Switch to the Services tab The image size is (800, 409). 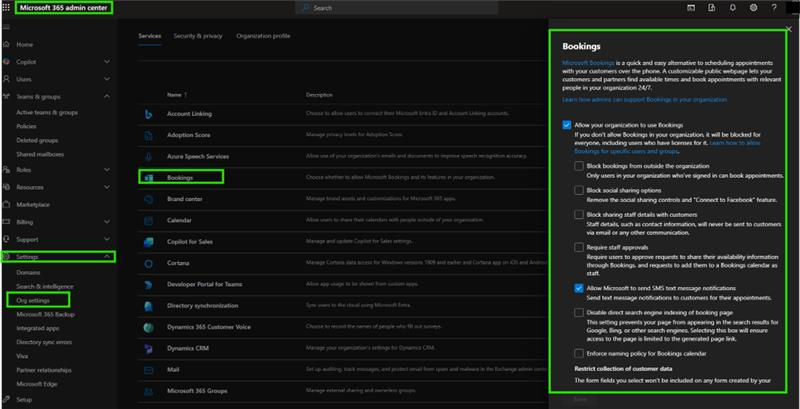click(x=149, y=36)
